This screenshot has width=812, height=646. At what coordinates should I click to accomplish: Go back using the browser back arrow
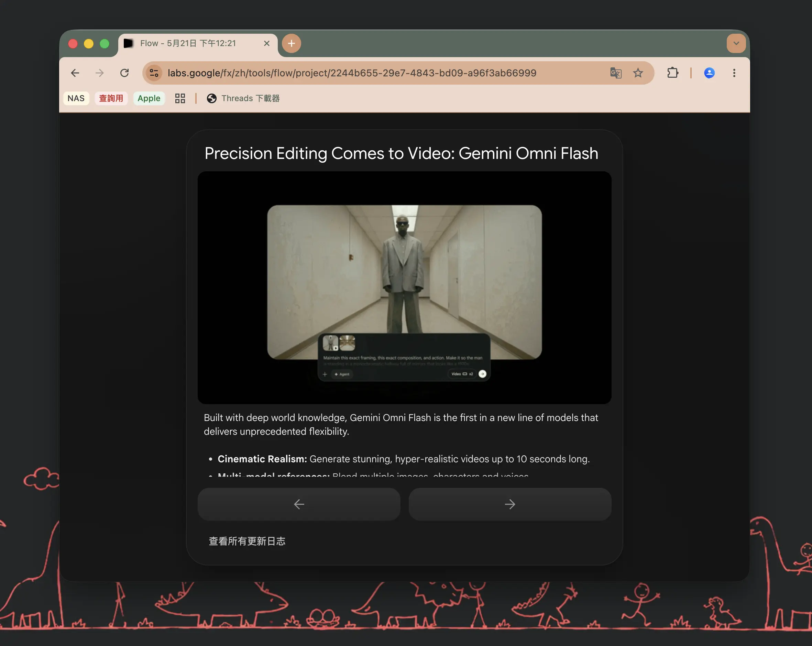(x=75, y=73)
